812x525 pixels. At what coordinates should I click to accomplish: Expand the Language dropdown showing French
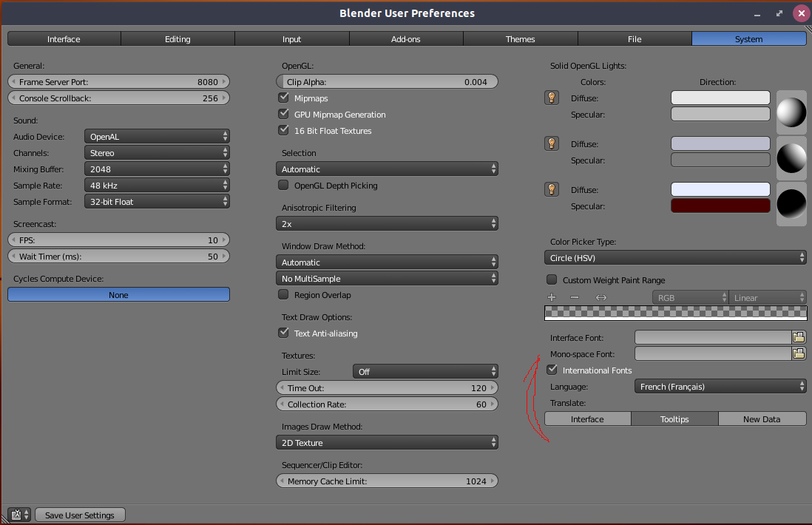tap(720, 386)
